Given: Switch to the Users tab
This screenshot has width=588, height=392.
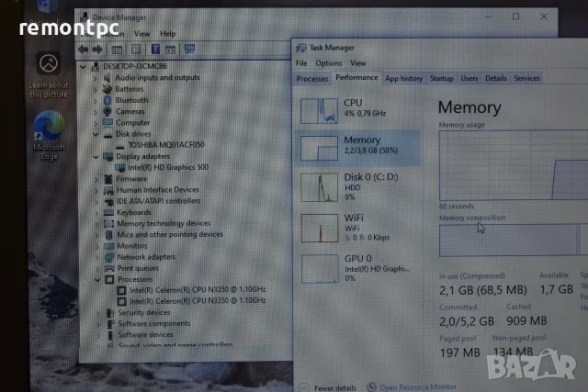Looking at the screenshot, I should pos(469,78).
